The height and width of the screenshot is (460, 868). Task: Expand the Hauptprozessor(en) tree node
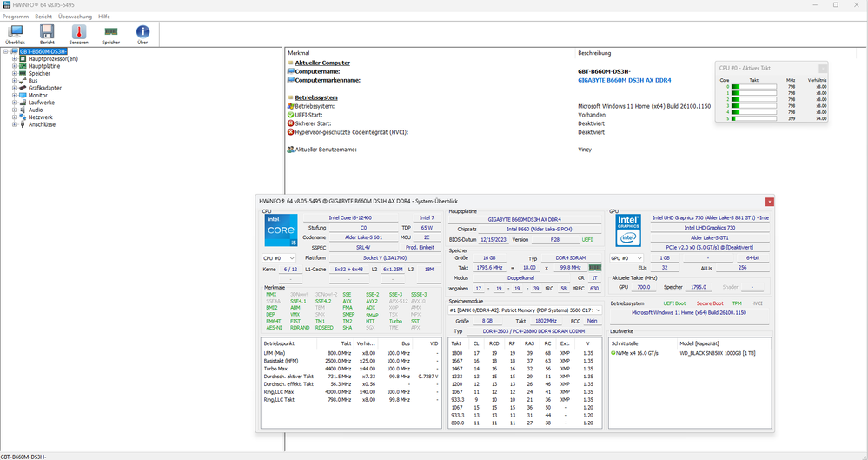pos(14,59)
